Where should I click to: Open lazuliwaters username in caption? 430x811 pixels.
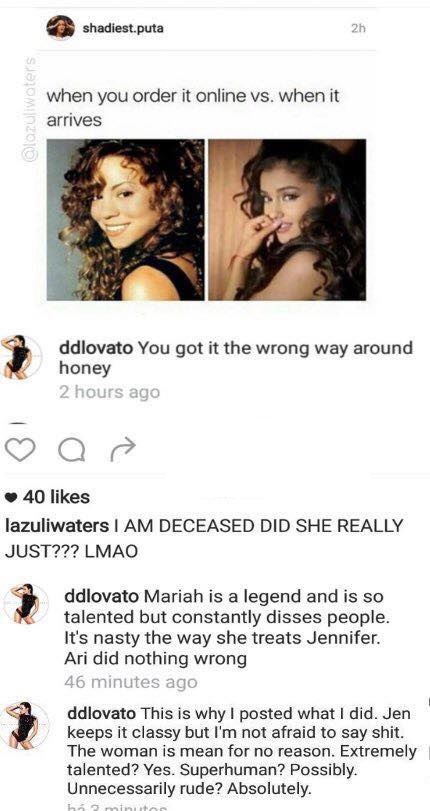[x=56, y=525]
